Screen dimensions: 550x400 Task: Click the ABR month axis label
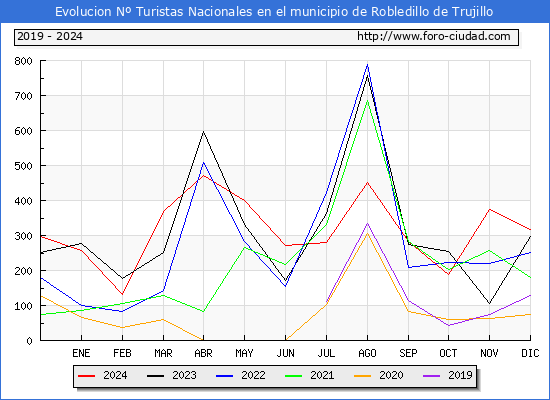[x=203, y=353]
